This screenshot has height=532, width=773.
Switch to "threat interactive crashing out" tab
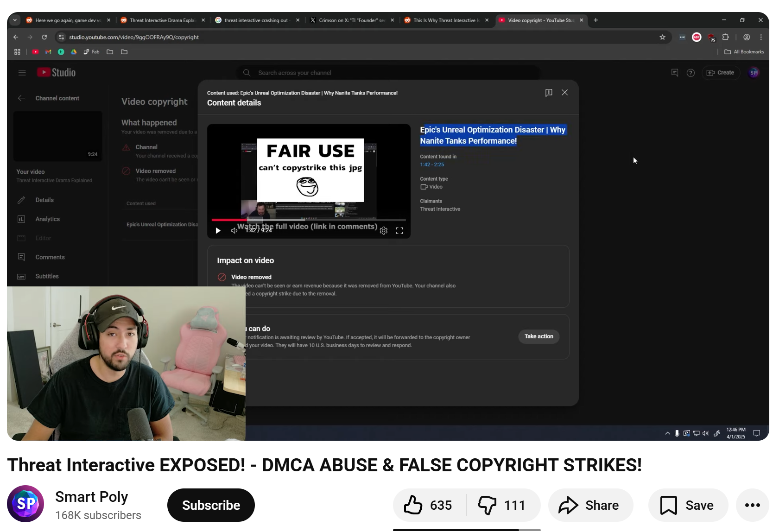tap(257, 20)
